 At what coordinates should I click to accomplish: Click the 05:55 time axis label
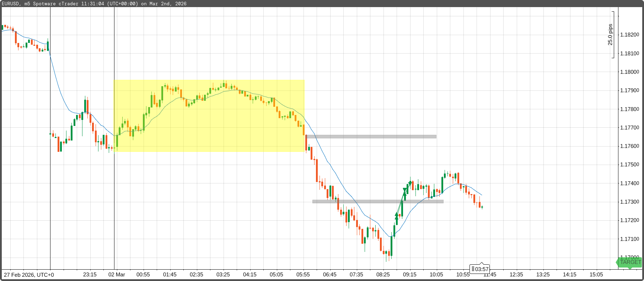coord(303,275)
